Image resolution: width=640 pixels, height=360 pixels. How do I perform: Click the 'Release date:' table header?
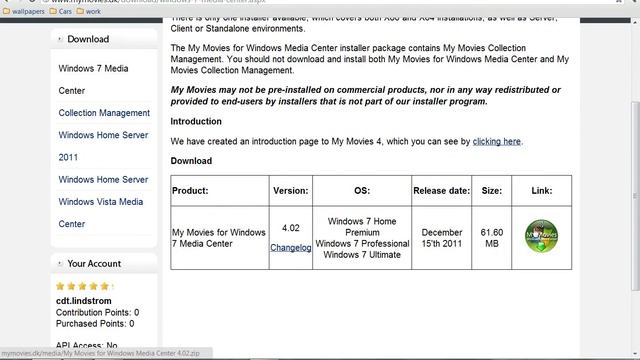tap(442, 191)
